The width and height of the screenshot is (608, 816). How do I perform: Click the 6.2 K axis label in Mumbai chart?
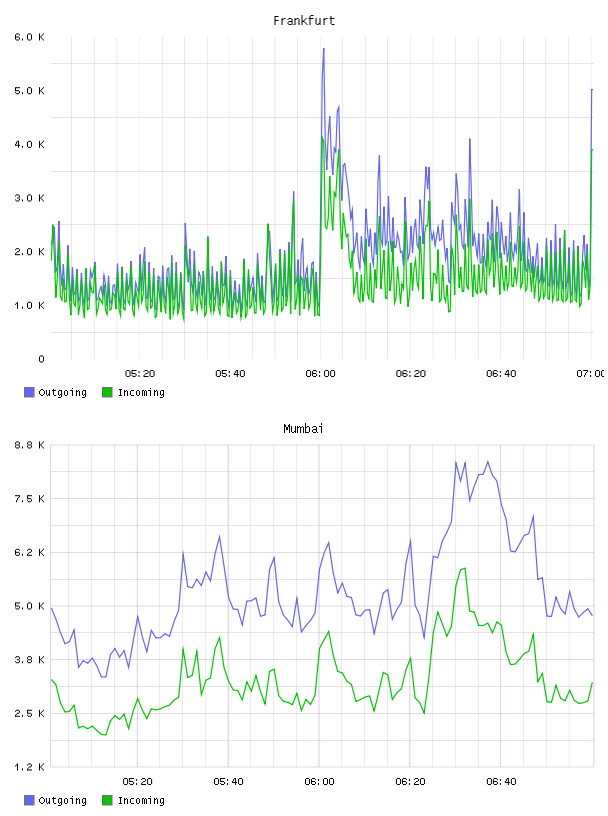click(30, 552)
